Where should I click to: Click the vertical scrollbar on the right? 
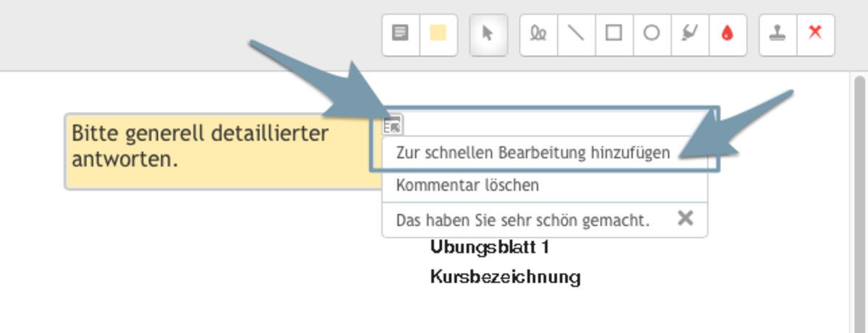pos(859,203)
